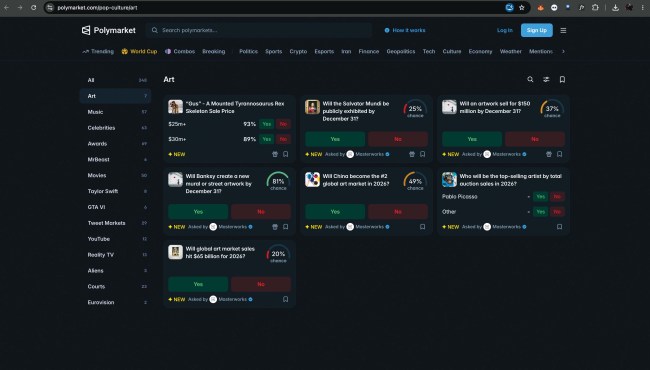This screenshot has width=650, height=370.
Task: Click the site information icon in address bar
Action: [x=50, y=7]
